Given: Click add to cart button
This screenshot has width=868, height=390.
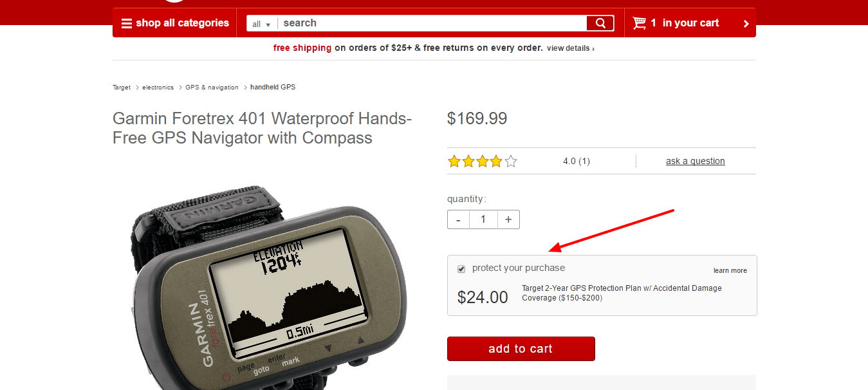Looking at the screenshot, I should click(x=521, y=349).
